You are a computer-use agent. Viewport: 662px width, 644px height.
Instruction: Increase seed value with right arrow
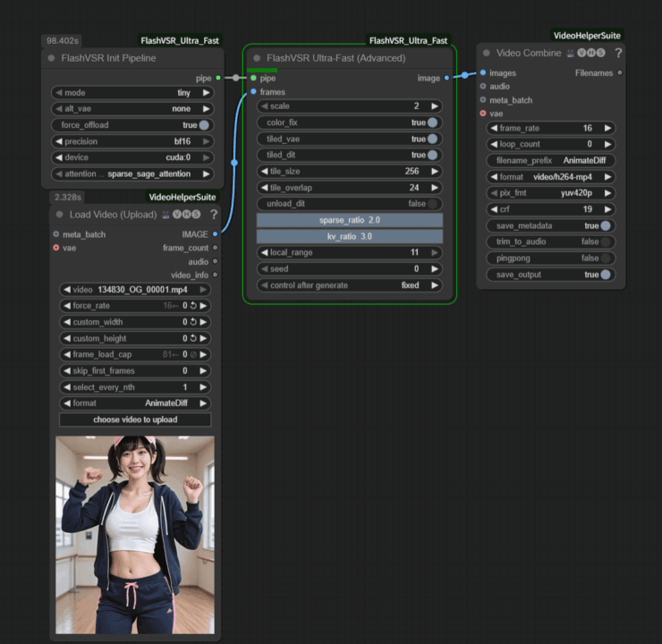[x=435, y=269]
